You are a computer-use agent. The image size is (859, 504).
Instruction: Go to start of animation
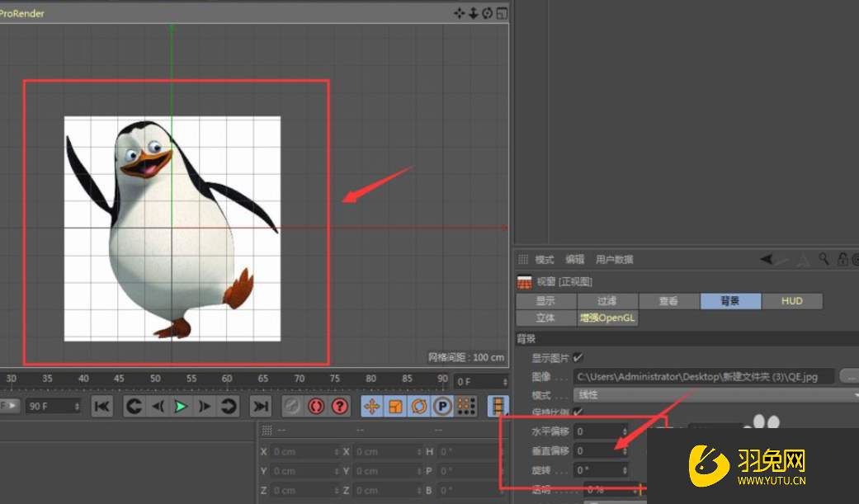[x=101, y=406]
